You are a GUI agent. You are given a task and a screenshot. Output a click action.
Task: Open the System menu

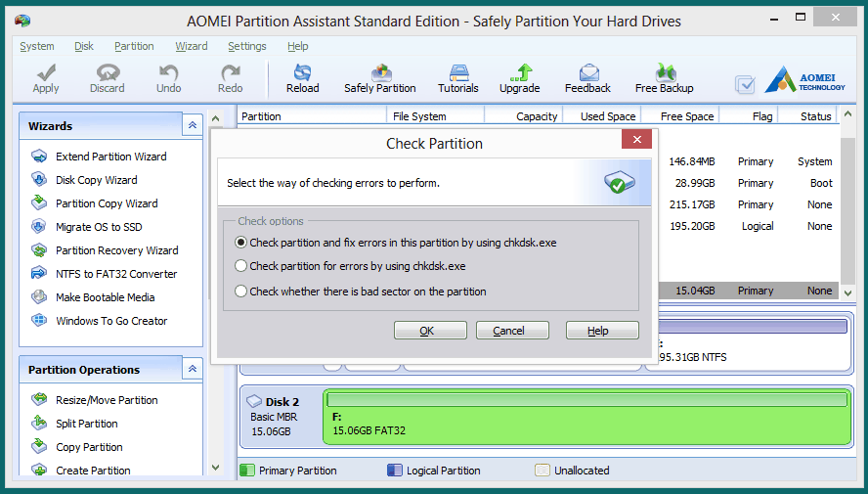[x=37, y=46]
